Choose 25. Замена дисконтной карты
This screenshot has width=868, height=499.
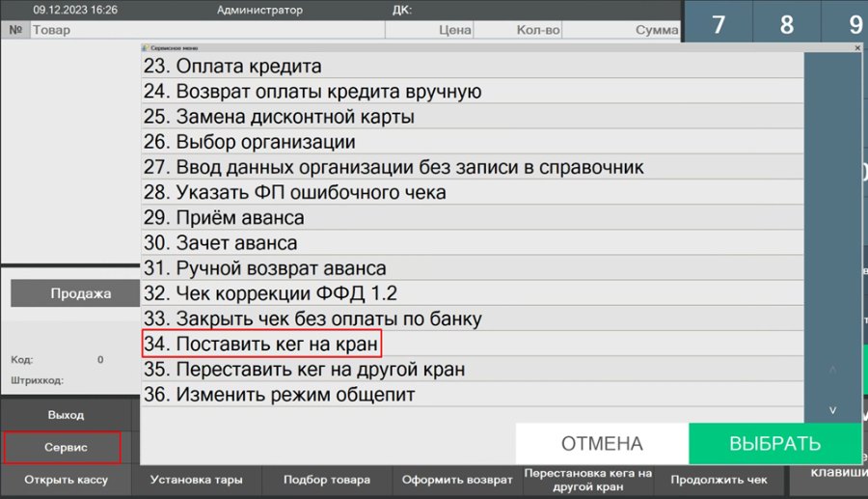coord(473,116)
